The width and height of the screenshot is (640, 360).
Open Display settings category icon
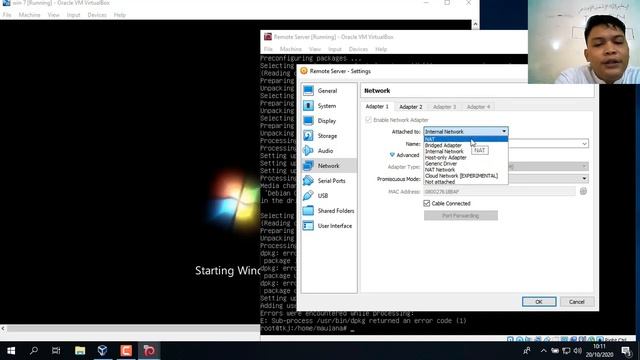coord(309,121)
